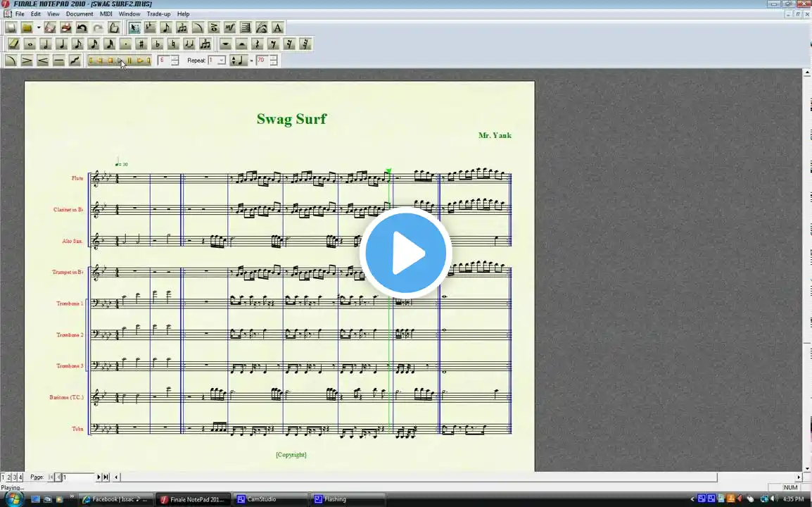
Task: Pick the eighth note duration
Action: [x=77, y=44]
